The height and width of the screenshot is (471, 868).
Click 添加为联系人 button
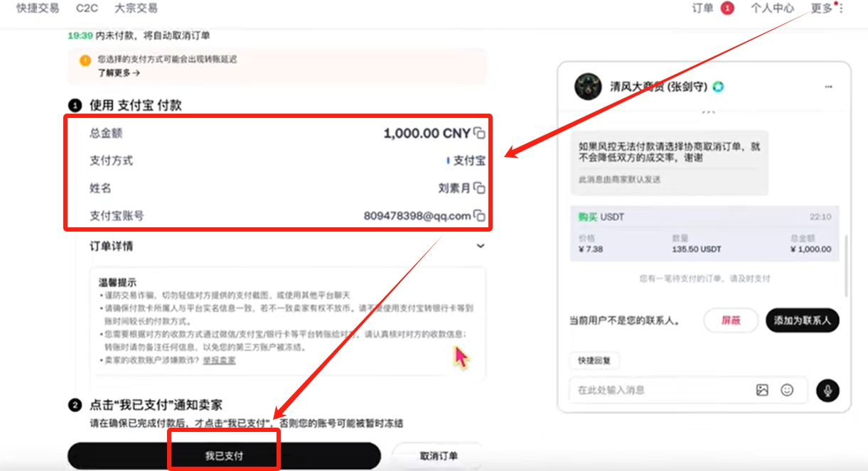point(802,320)
